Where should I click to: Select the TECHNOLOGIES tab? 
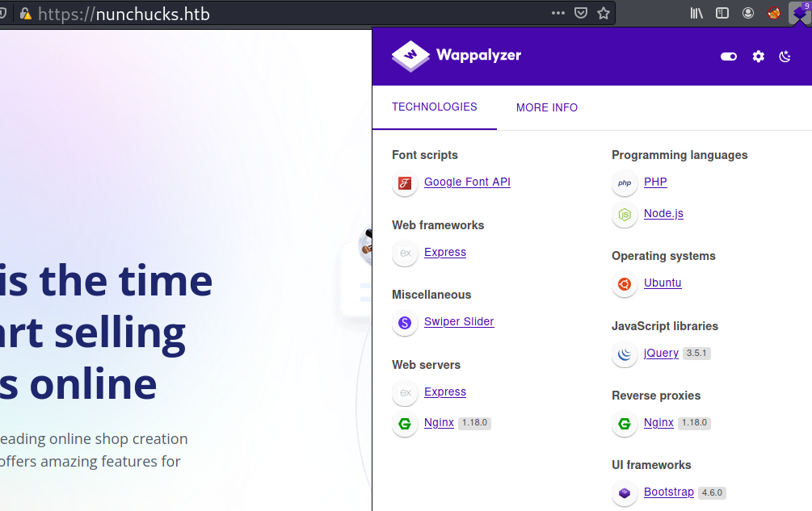pyautogui.click(x=435, y=107)
